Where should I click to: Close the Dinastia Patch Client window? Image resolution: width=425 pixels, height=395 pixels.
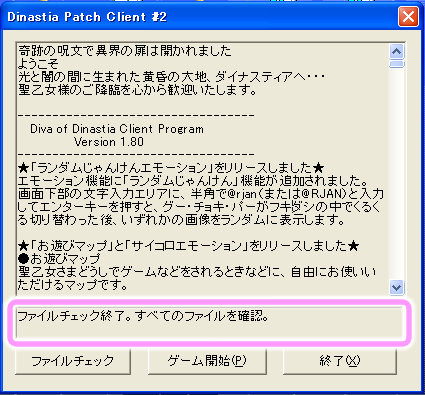(x=408, y=16)
